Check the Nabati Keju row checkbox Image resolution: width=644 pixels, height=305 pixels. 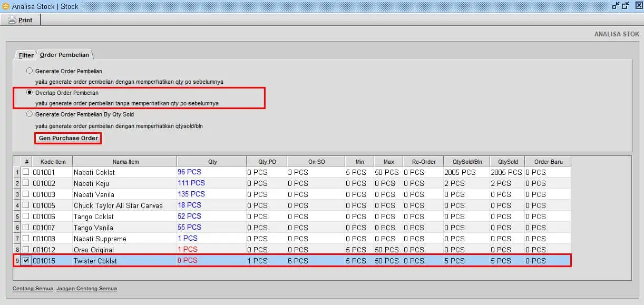coord(26,183)
